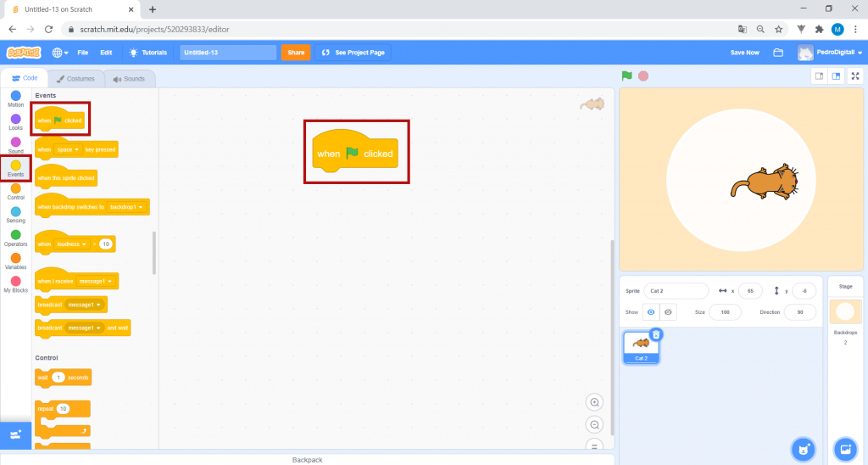Open the PedroDigitall account menu

click(831, 53)
